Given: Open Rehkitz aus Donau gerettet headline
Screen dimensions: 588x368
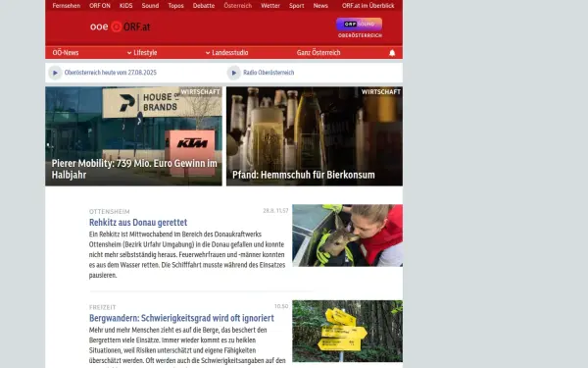Looking at the screenshot, I should pos(138,223).
